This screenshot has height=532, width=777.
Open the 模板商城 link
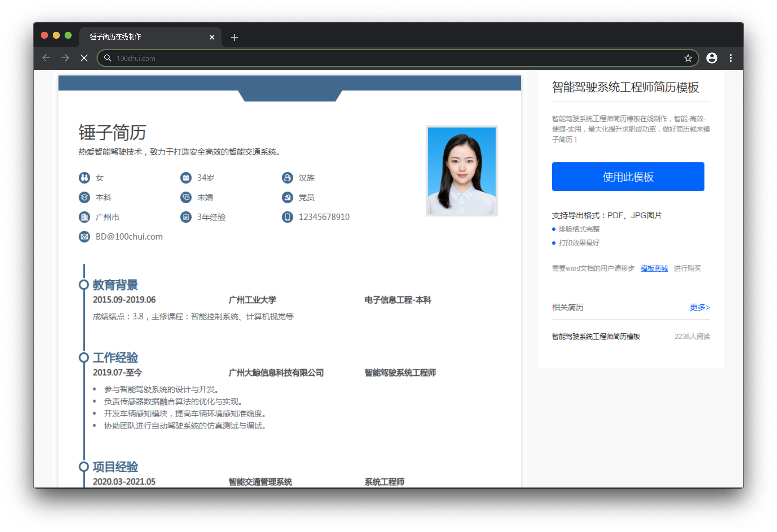point(654,268)
